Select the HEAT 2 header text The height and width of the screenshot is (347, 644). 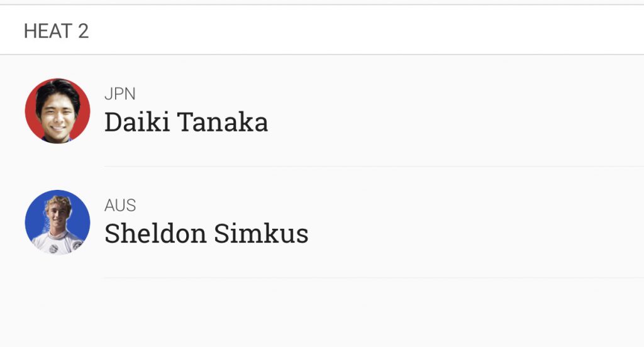(56, 31)
